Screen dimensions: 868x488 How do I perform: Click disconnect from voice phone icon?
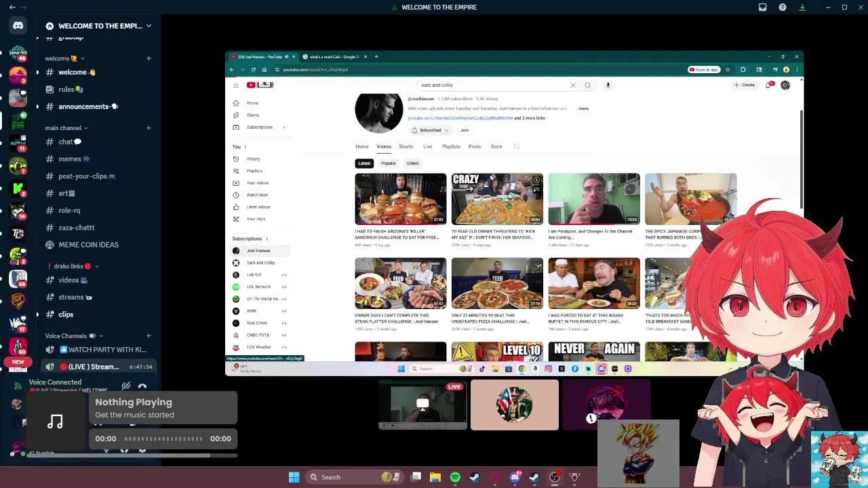[142, 386]
